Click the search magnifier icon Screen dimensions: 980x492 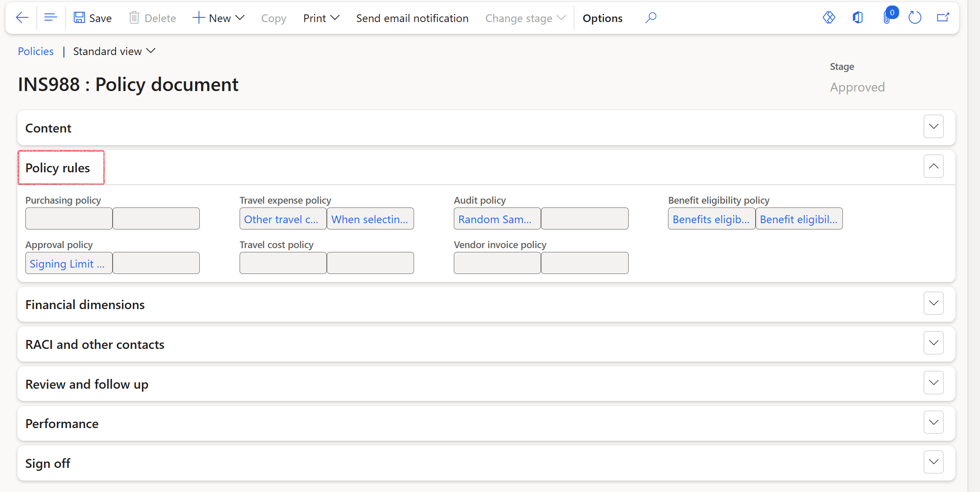click(651, 18)
